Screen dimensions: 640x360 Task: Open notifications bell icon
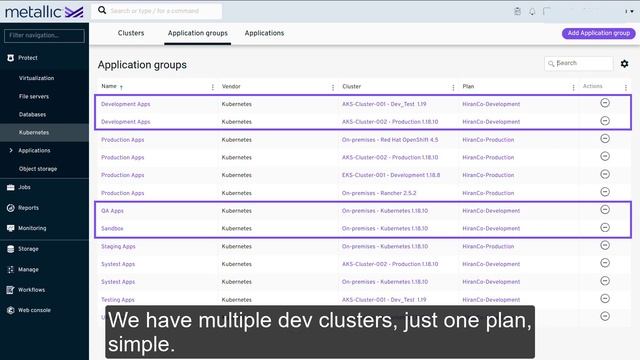(x=532, y=11)
